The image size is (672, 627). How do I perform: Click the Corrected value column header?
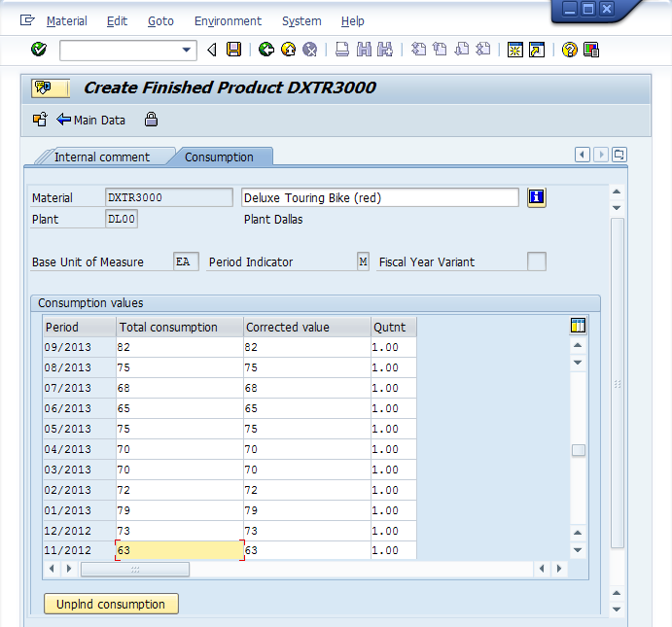[307, 328]
